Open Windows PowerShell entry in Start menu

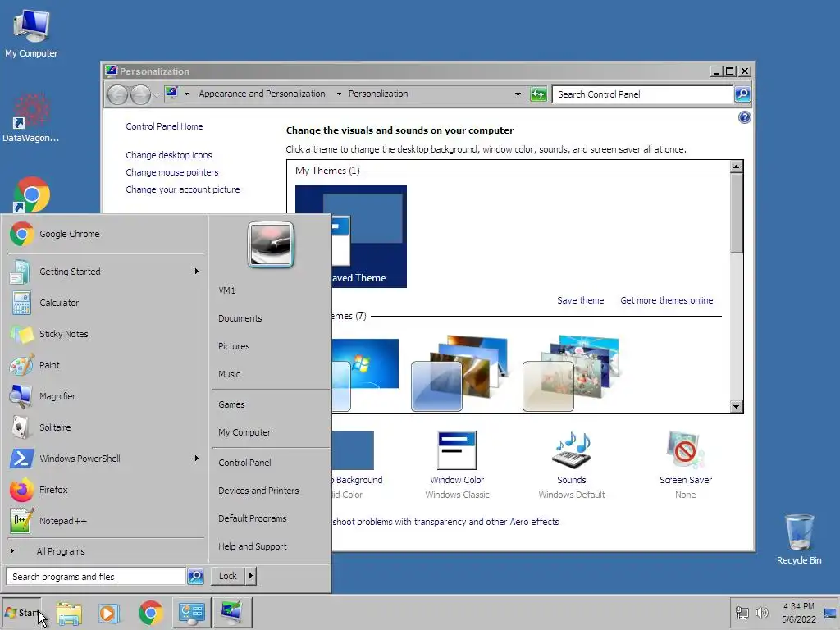point(106,459)
